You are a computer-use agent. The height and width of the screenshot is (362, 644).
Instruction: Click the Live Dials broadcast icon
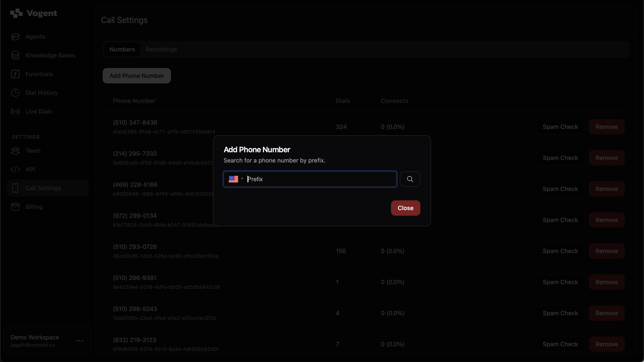(x=15, y=112)
